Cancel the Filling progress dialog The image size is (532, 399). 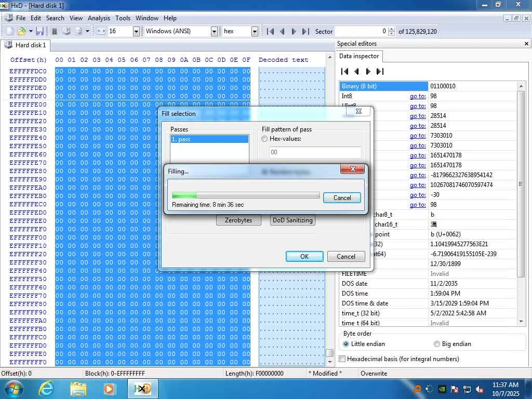(x=342, y=198)
